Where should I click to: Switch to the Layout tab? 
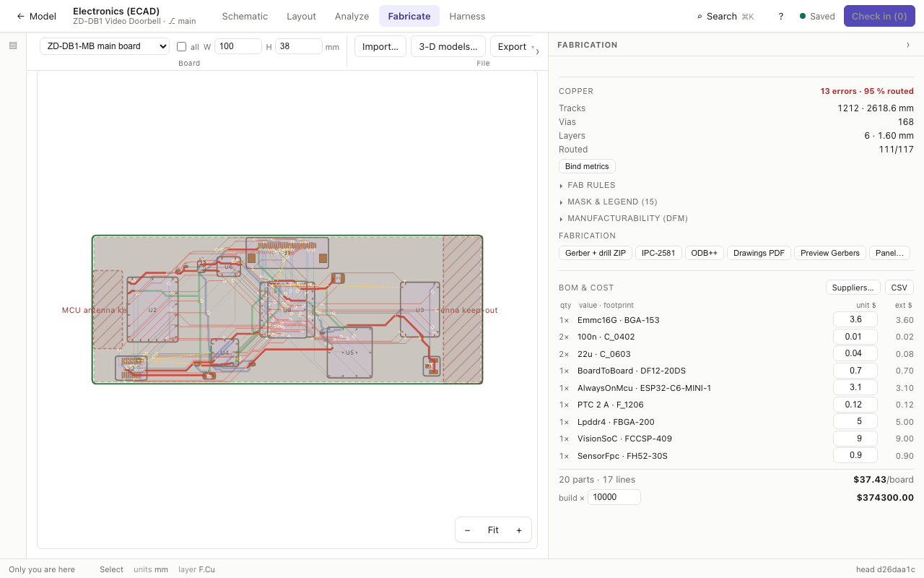[301, 16]
